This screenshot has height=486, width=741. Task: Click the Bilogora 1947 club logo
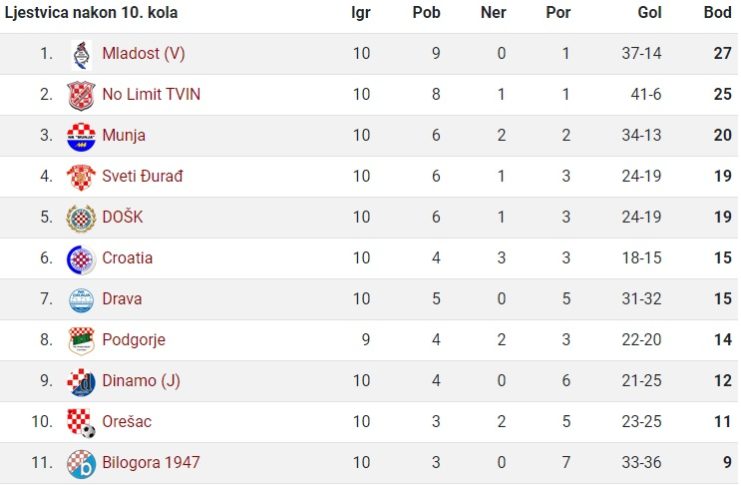81,464
